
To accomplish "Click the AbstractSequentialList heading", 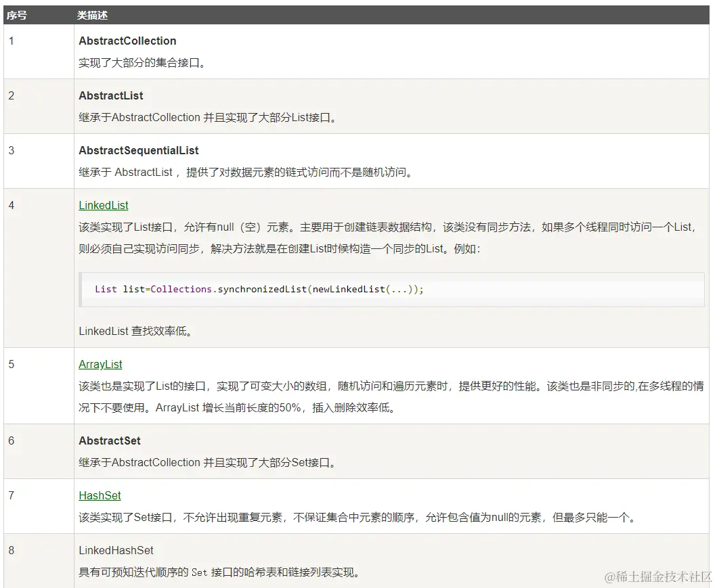I will click(x=139, y=150).
